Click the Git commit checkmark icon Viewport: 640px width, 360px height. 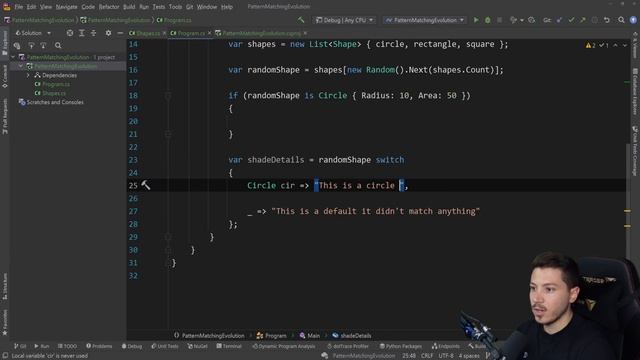pyautogui.click(x=571, y=20)
